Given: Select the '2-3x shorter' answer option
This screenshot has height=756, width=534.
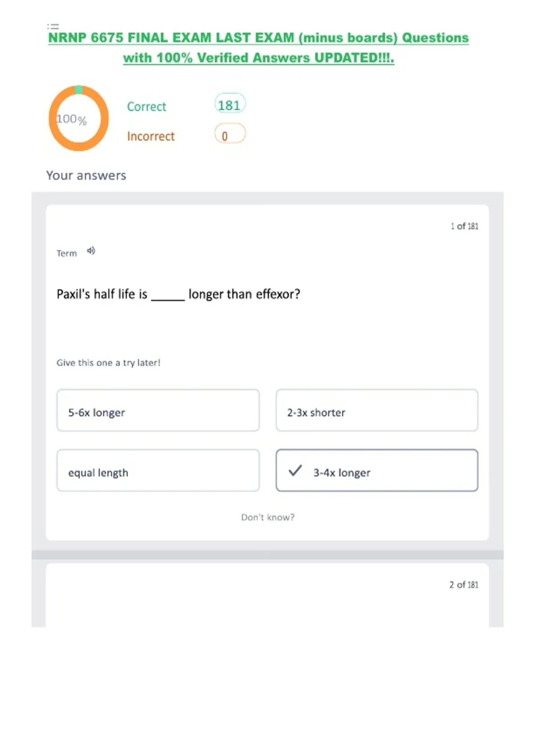Looking at the screenshot, I should coord(376,410).
